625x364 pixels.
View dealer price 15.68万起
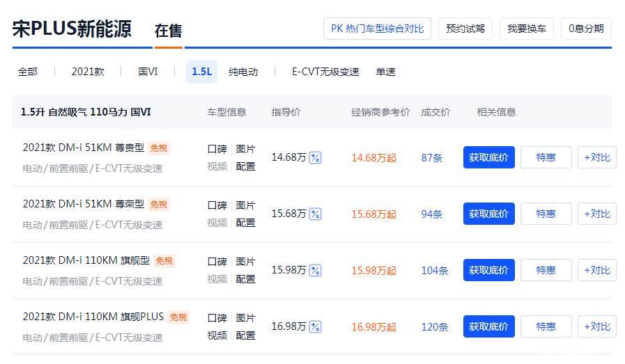tap(373, 214)
